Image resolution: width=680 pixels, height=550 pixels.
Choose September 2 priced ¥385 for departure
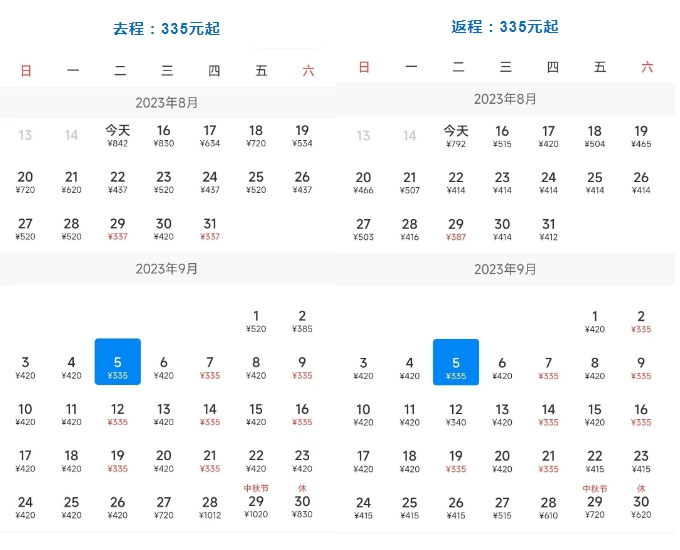pos(302,321)
